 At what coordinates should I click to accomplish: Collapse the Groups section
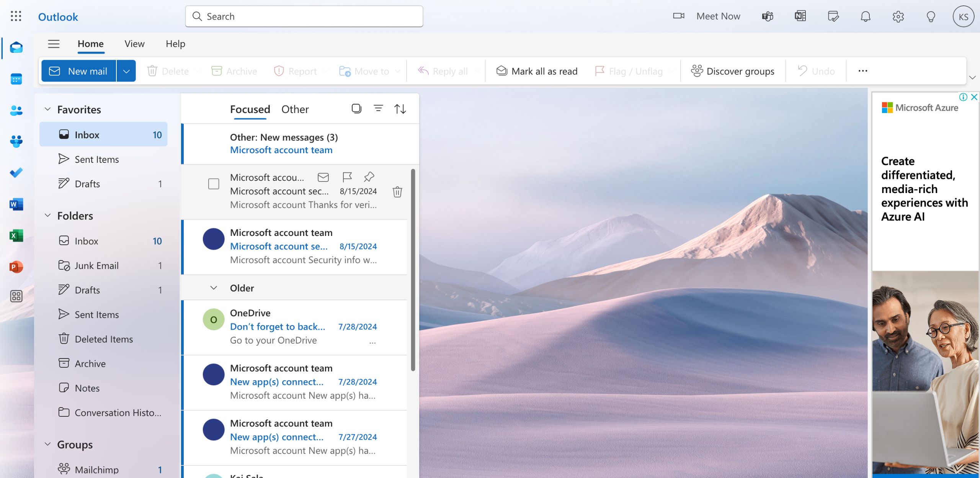point(47,444)
